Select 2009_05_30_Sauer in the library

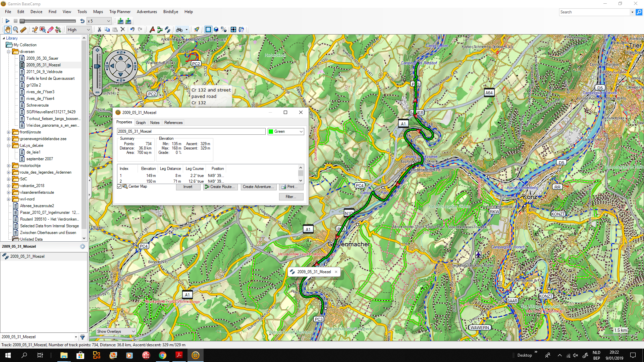pos(42,58)
